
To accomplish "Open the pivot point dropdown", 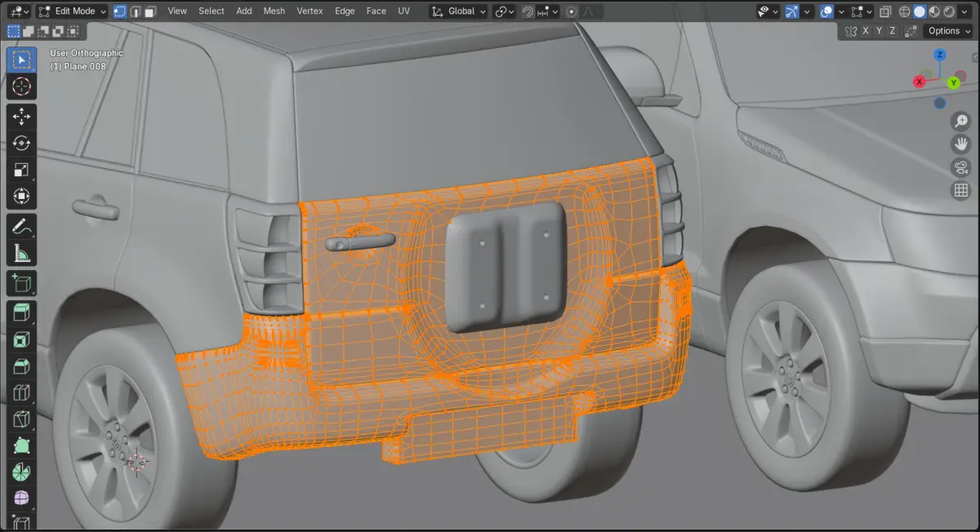I will pyautogui.click(x=505, y=11).
